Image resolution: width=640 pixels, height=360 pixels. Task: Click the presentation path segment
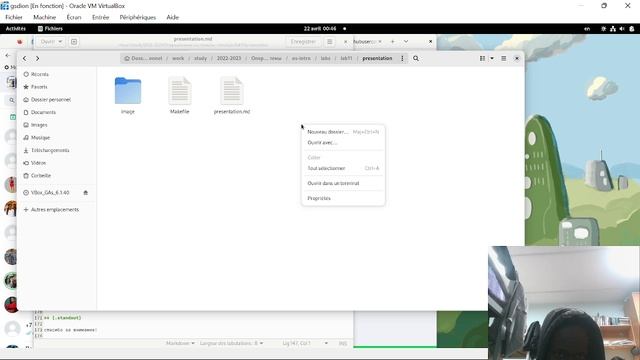coord(377,58)
